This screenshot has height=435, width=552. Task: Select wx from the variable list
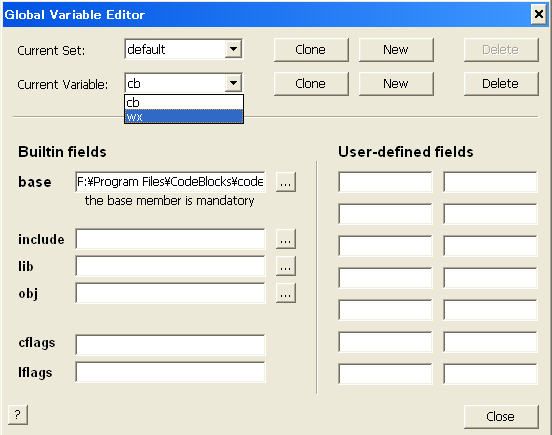(184, 116)
